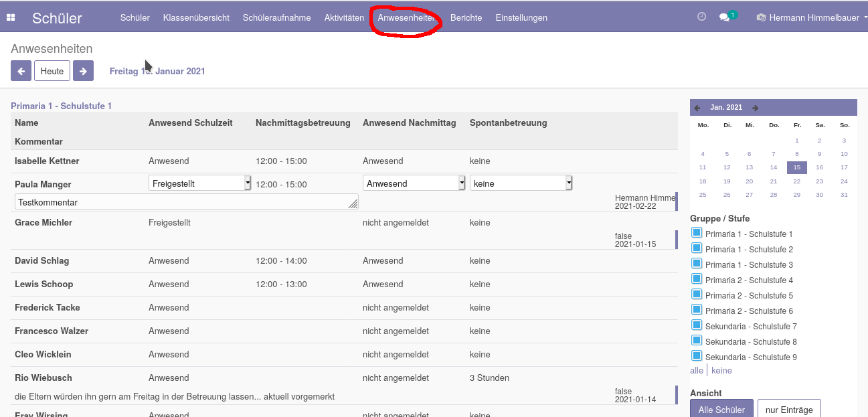
Task: Click the Francesco Walzer row name
Action: pyautogui.click(x=52, y=331)
